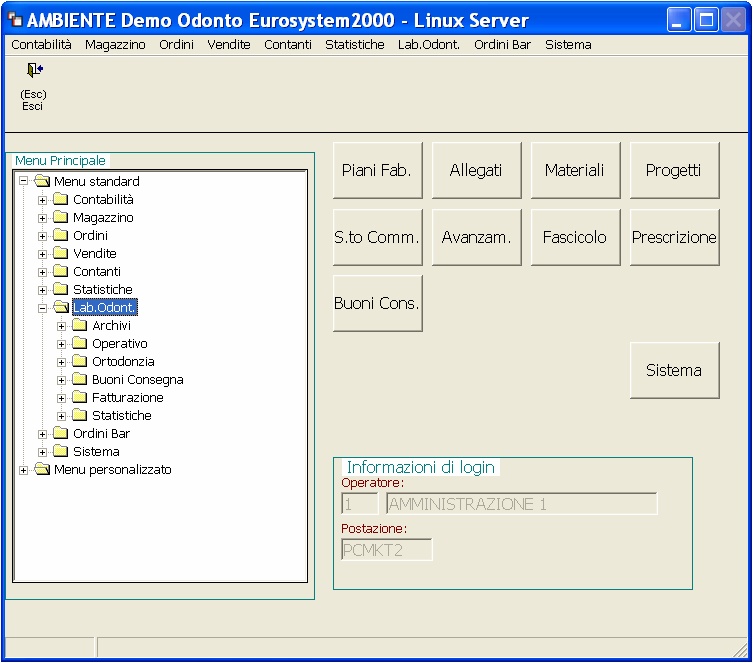Expand the Sistema tree node
Image resolution: width=753 pixels, height=663 pixels.
(42, 452)
